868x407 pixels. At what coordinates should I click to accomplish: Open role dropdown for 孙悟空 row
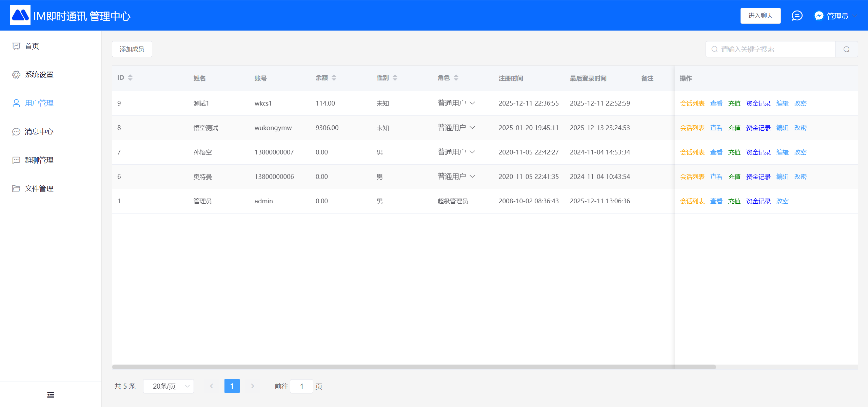tap(472, 152)
